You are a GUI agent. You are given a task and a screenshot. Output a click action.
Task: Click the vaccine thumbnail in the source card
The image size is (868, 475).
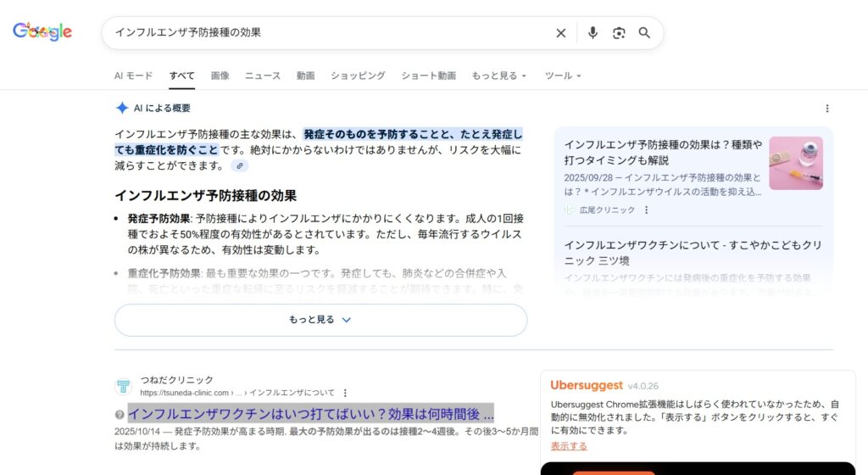(x=795, y=163)
